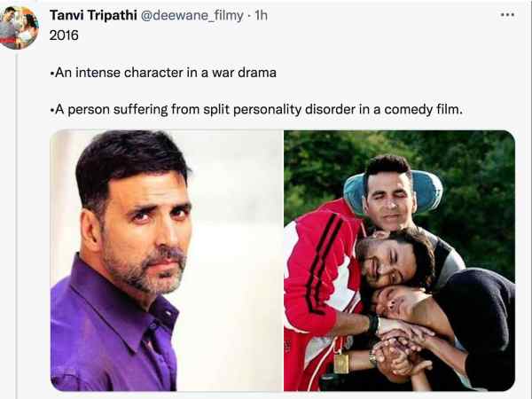Open the right photo of three men hugging
This screenshot has width=532, height=399.
[x=400, y=261]
